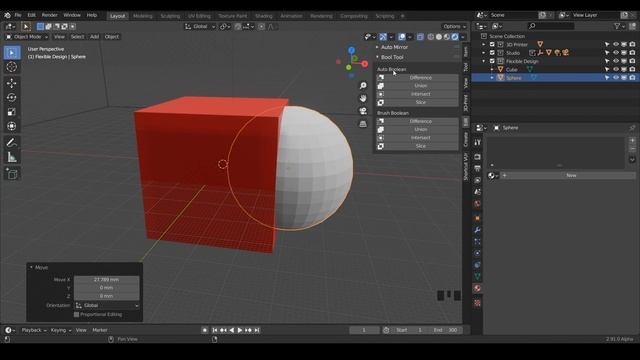Activate the Scale tool
This screenshot has width=640, height=360.
point(11,112)
